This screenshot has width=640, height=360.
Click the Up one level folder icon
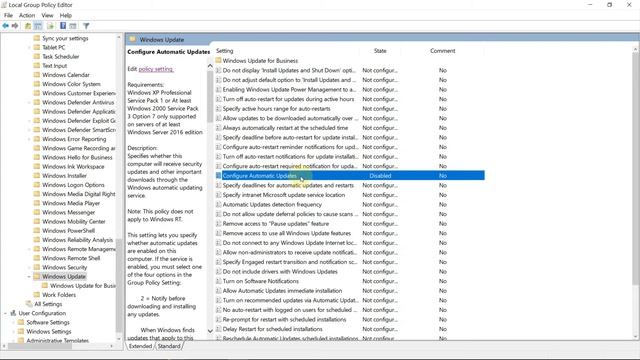coord(28,26)
